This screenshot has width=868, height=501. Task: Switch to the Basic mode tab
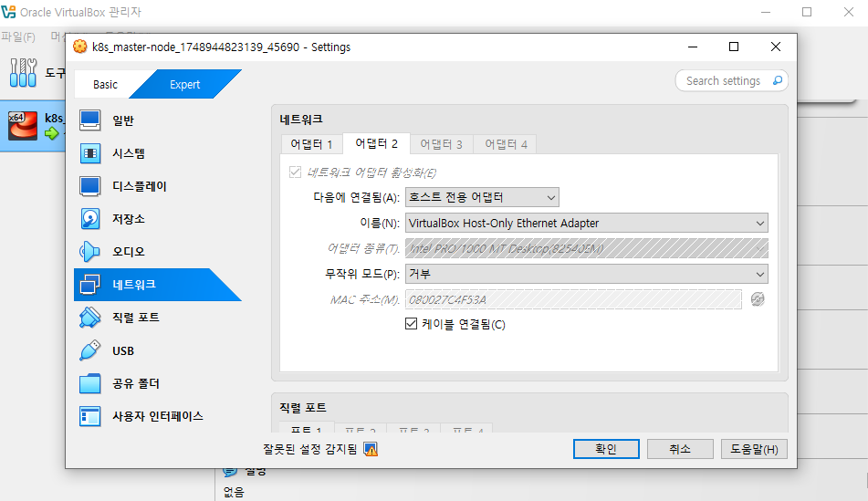pos(105,85)
